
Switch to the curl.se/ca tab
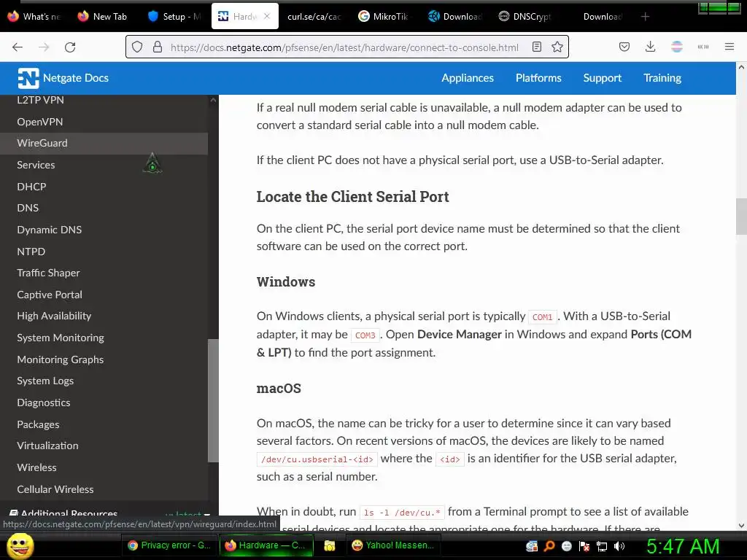(x=314, y=17)
